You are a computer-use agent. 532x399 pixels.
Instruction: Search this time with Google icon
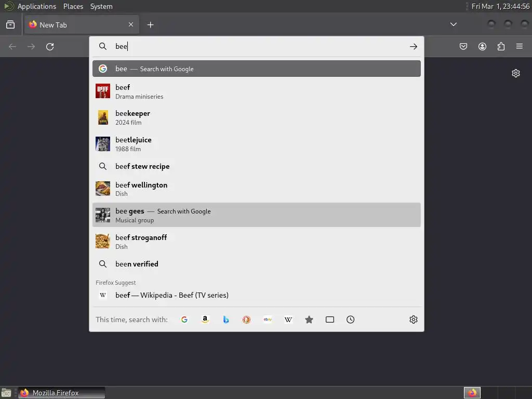(184, 320)
